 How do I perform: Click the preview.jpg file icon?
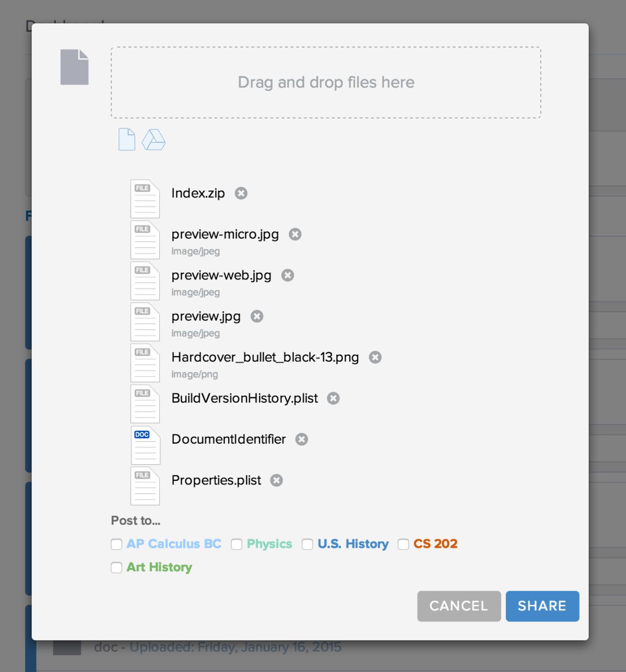pyautogui.click(x=145, y=322)
